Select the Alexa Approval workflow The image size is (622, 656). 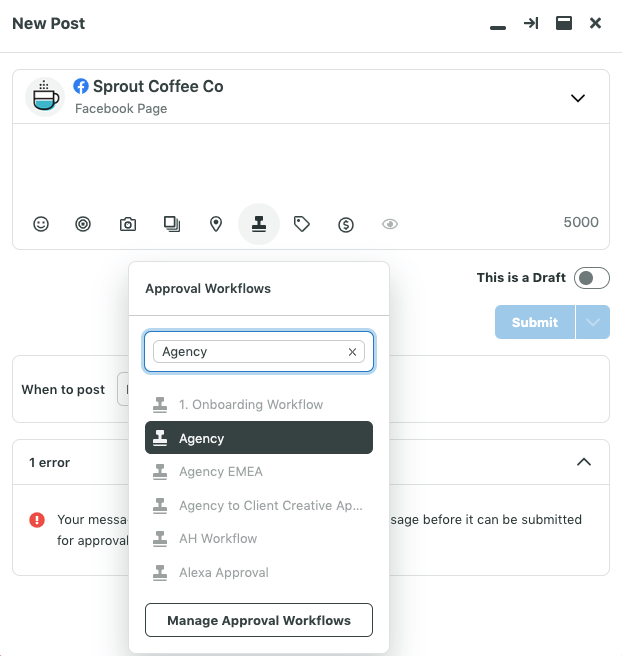coord(259,572)
